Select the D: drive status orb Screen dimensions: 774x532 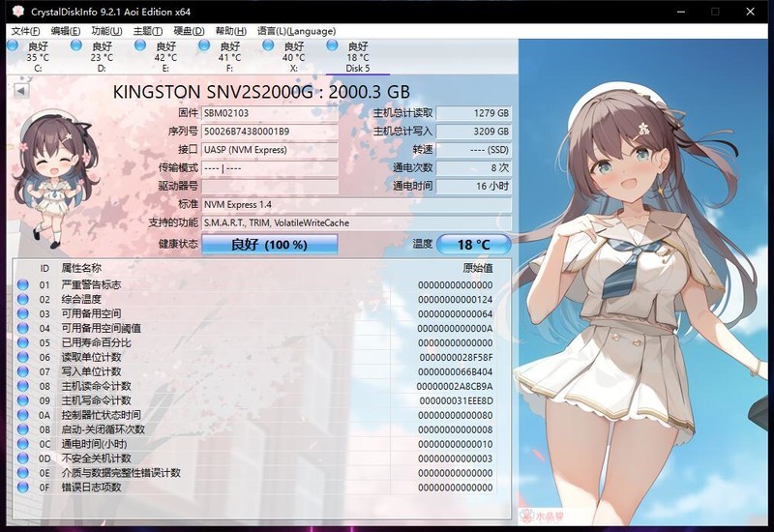pos(76,45)
